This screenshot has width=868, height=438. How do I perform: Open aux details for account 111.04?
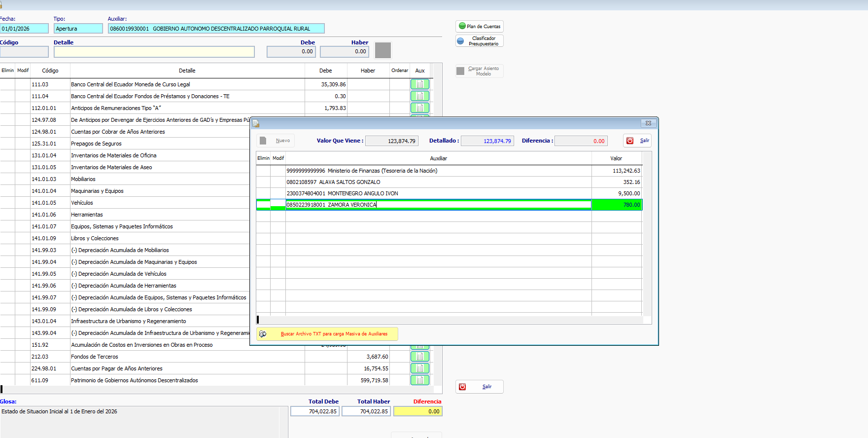click(x=419, y=96)
